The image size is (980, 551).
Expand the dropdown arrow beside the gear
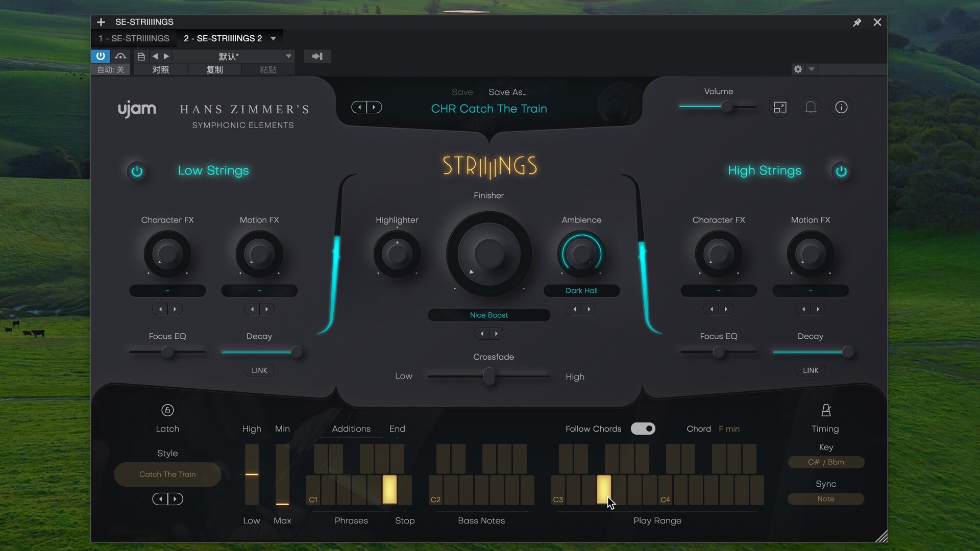pyautogui.click(x=812, y=69)
